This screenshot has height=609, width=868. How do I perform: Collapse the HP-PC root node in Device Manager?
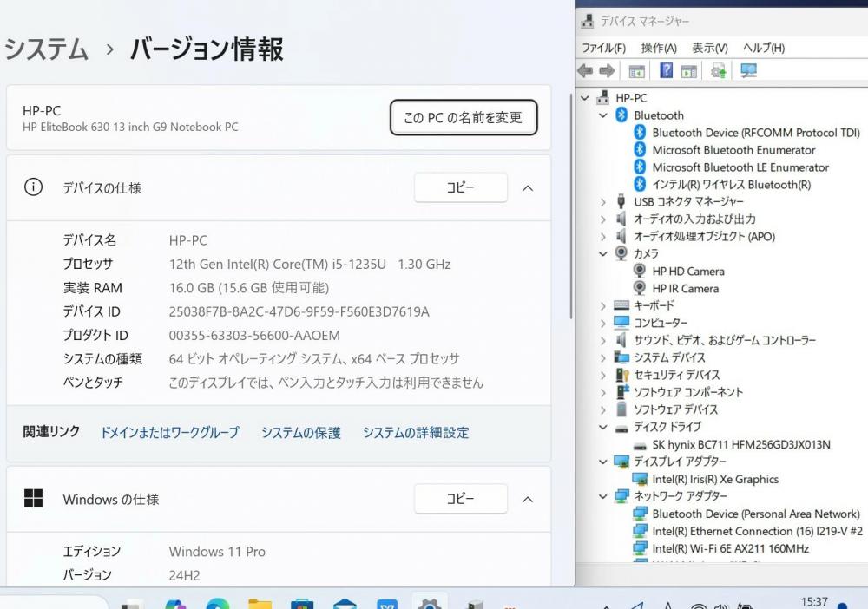point(584,98)
